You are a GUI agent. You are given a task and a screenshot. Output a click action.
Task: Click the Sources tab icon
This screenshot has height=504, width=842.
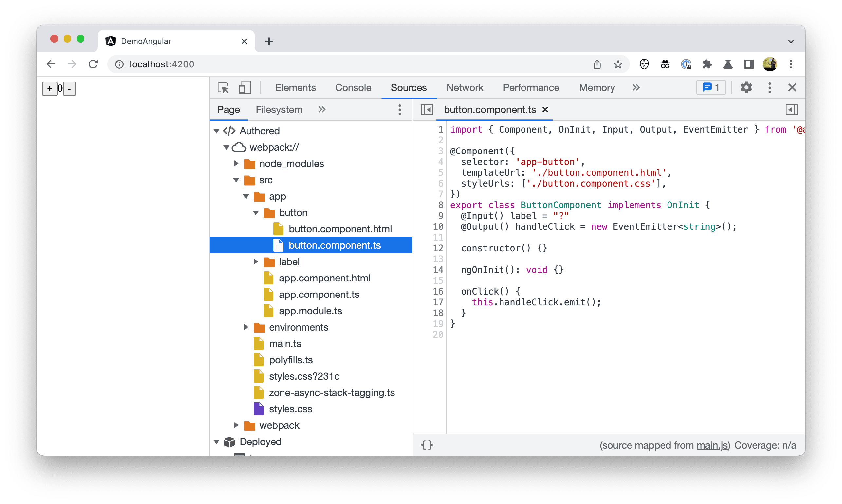click(x=408, y=88)
